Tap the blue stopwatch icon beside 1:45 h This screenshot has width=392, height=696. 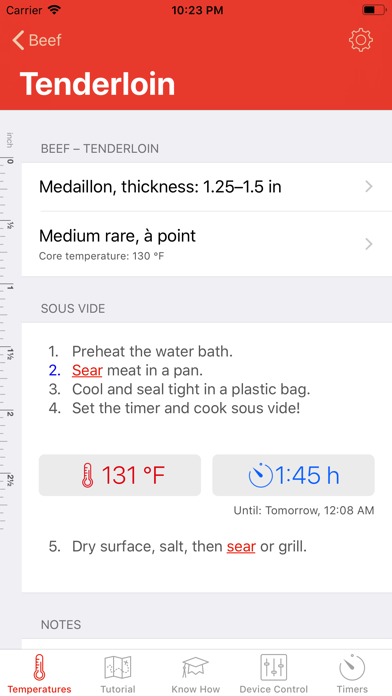[261, 475]
